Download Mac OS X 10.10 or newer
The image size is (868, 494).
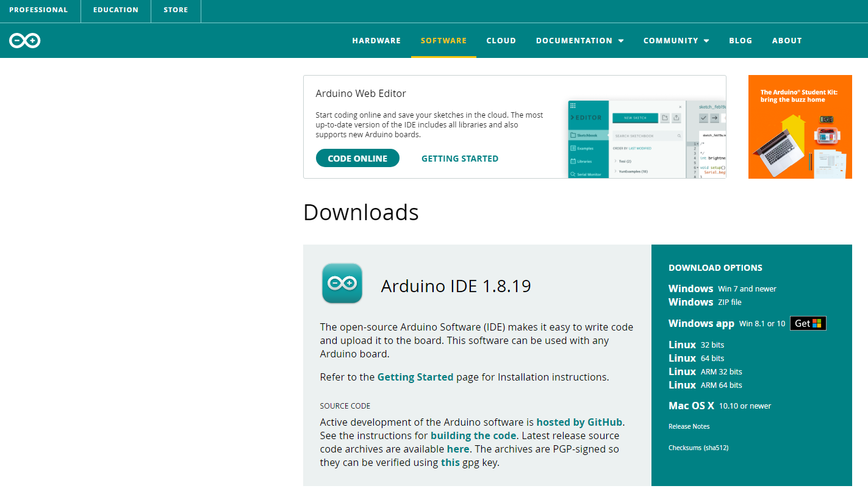coord(720,406)
